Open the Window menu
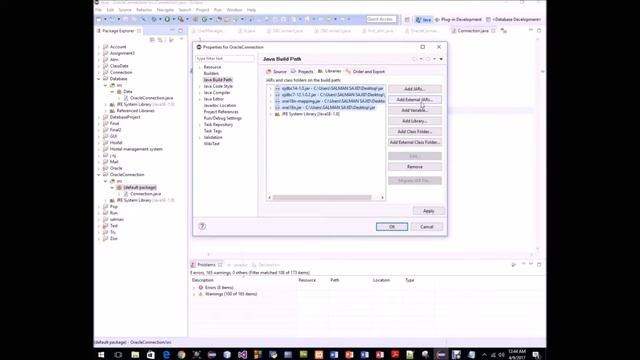 point(234,10)
